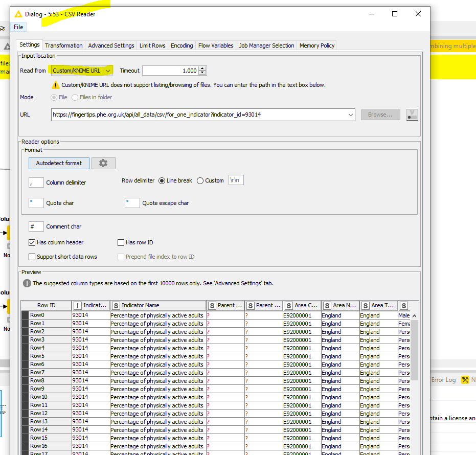Enable the Has row ID checkbox

(x=121, y=242)
